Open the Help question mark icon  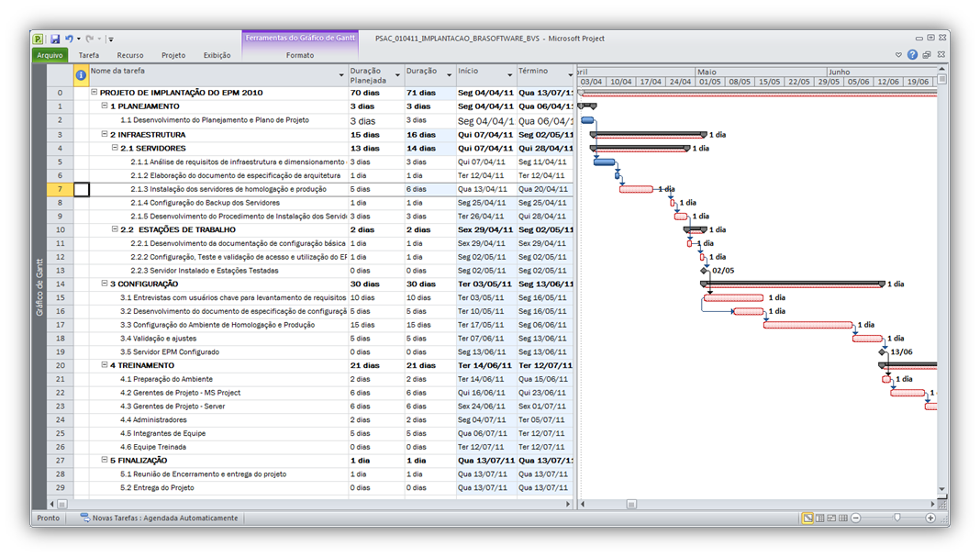point(913,54)
